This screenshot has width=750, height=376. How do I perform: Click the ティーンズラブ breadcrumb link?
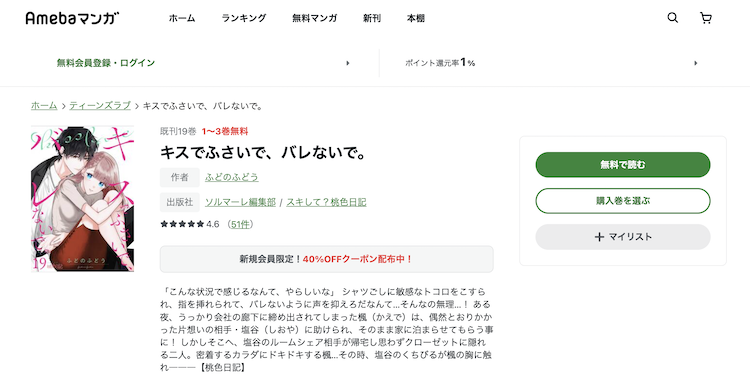[100, 106]
